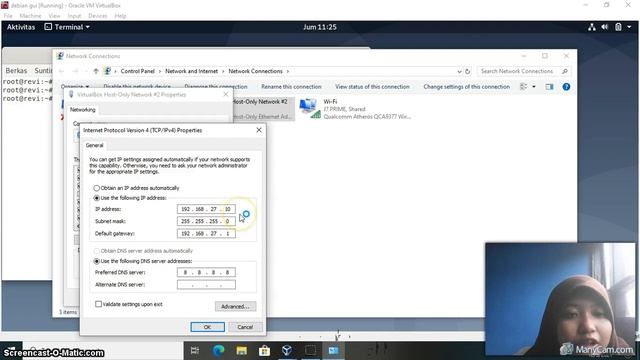The image size is (640, 360).
Task: Click Change settings of this connection
Action: tap(467, 87)
